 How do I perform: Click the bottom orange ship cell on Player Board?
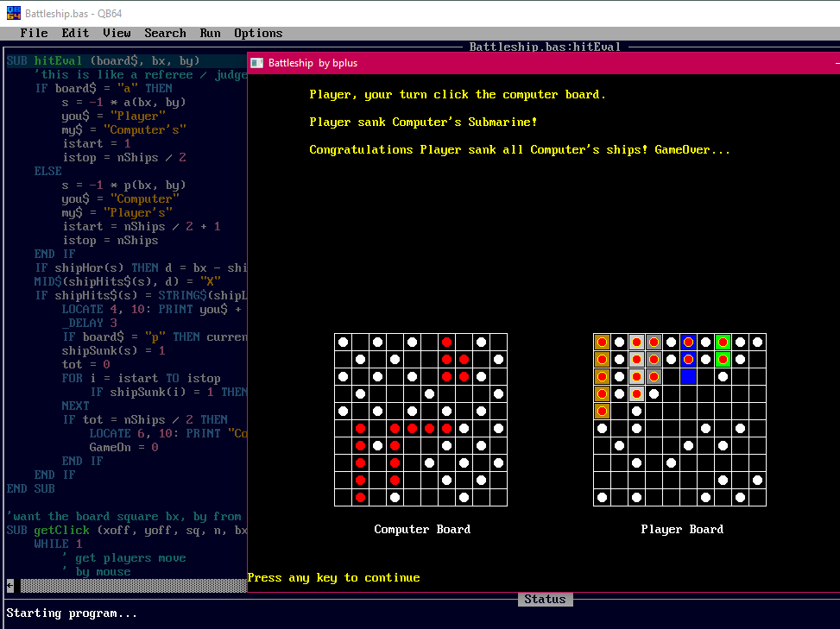click(602, 411)
